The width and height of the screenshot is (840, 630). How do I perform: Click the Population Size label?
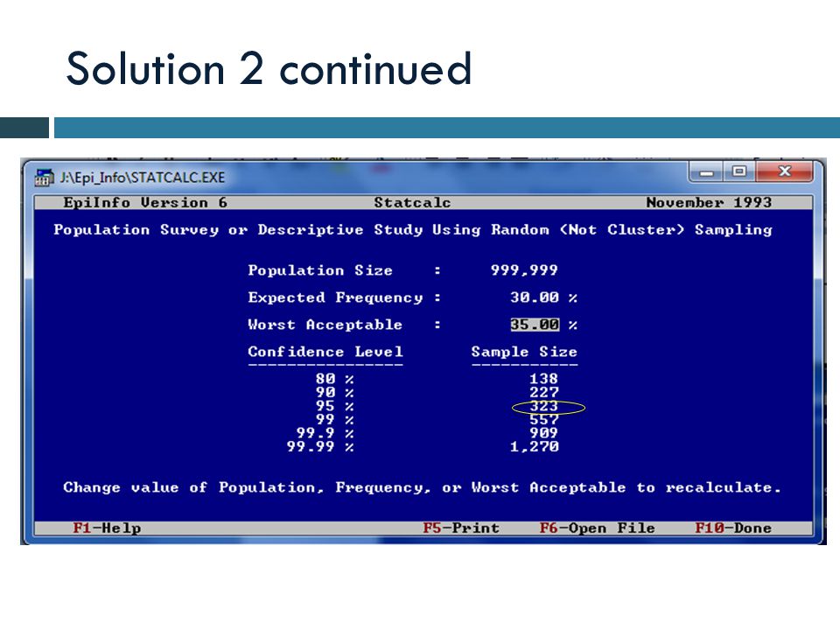(320, 270)
